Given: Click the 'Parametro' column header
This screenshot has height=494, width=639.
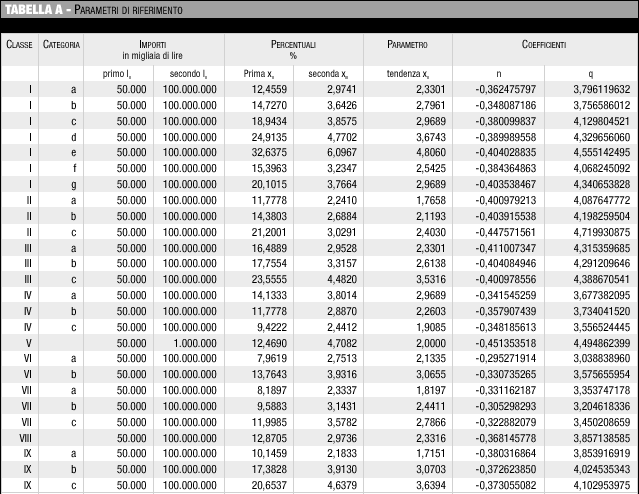Looking at the screenshot, I should click(x=407, y=44).
